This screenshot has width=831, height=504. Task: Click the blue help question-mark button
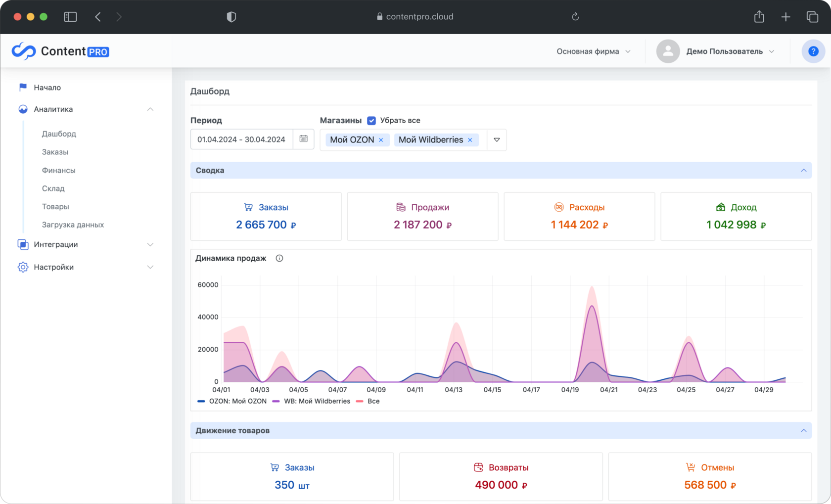[813, 51]
